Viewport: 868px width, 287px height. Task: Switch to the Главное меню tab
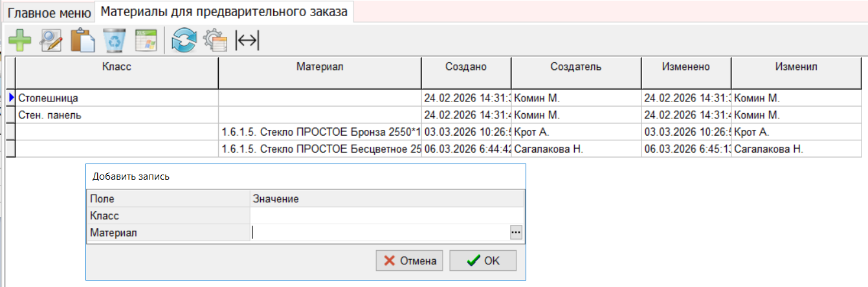[50, 12]
